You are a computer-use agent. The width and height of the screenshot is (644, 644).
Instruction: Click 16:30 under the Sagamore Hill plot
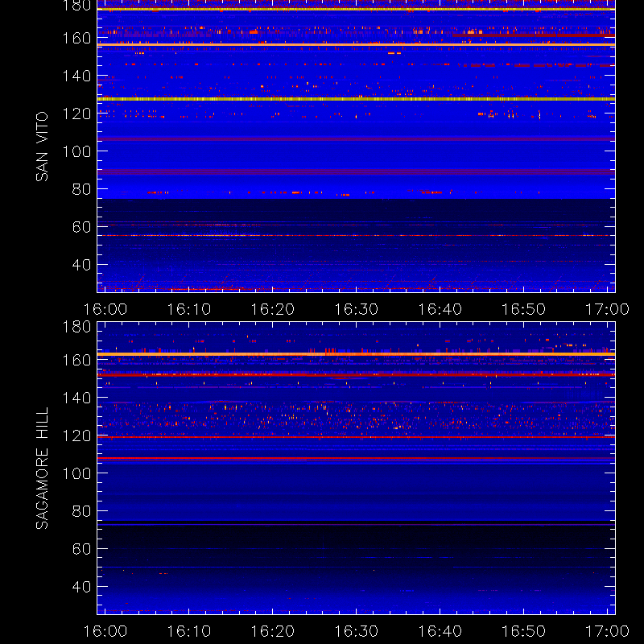pos(357,631)
